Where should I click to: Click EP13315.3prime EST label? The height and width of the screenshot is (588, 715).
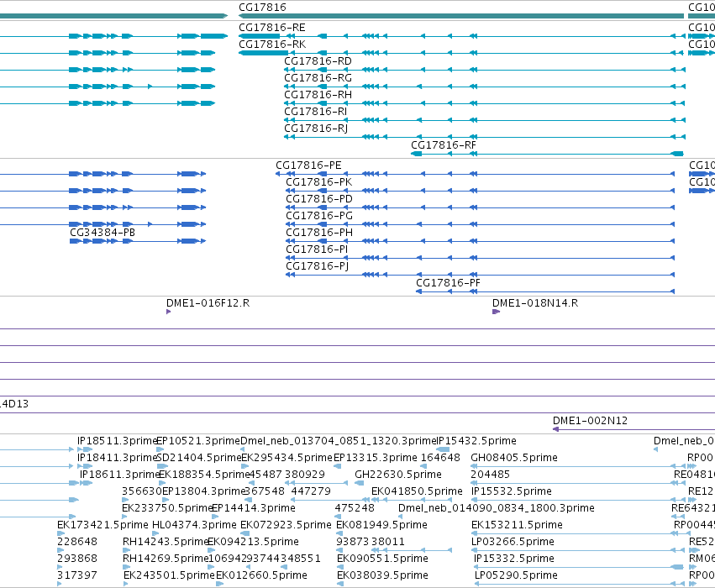pos(376,458)
